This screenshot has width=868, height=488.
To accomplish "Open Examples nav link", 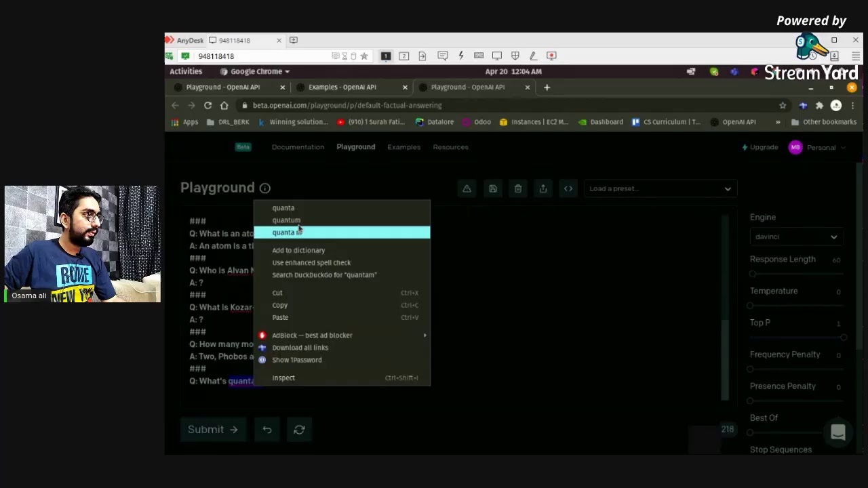I will pos(404,147).
